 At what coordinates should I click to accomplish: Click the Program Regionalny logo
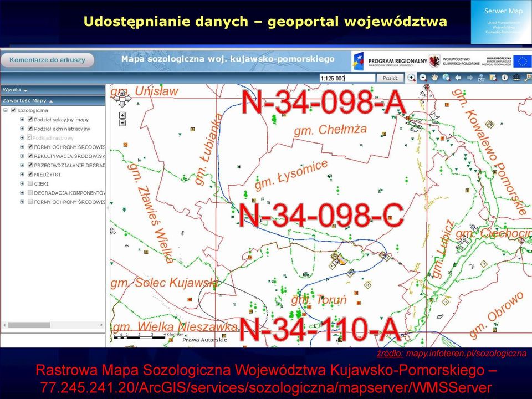click(x=390, y=61)
